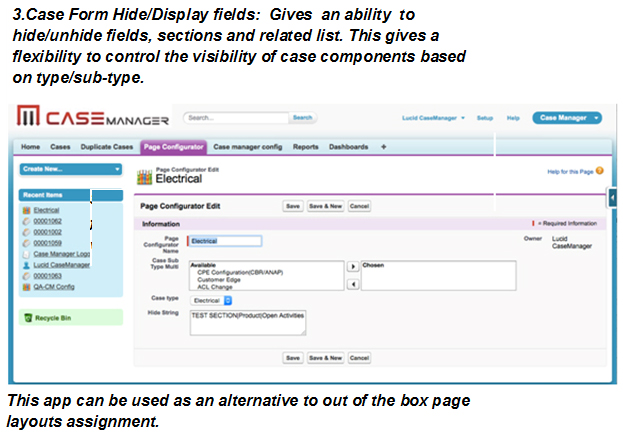The image size is (623, 440).
Task: Move selected sub type to Chosen list
Action: 353,267
